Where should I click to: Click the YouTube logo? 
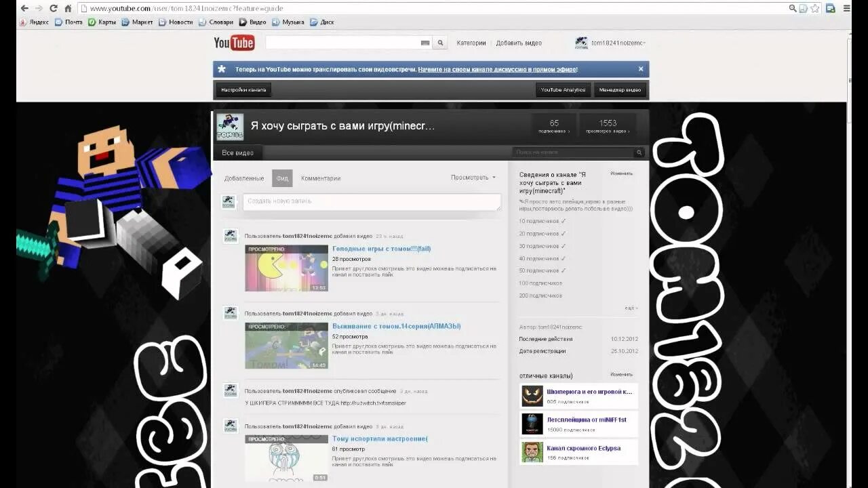coord(234,43)
